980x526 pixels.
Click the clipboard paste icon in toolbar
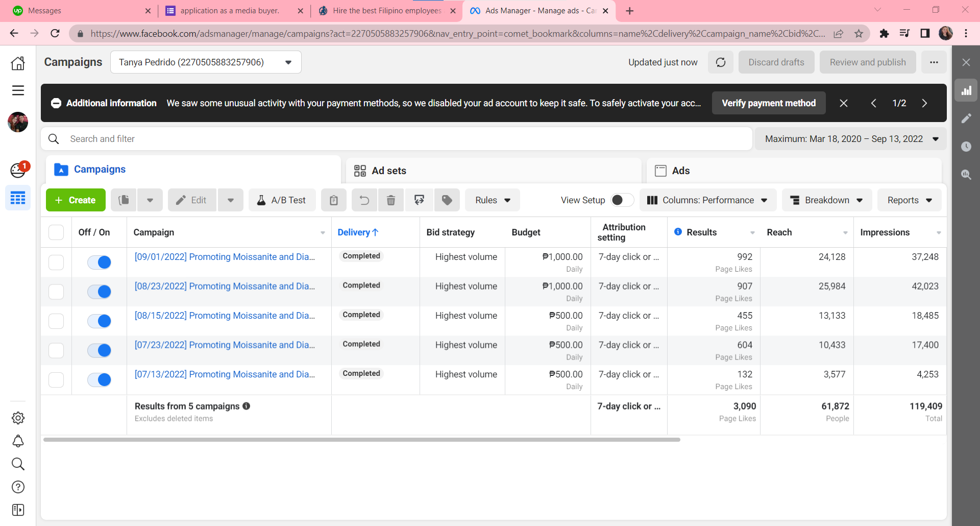pyautogui.click(x=334, y=200)
